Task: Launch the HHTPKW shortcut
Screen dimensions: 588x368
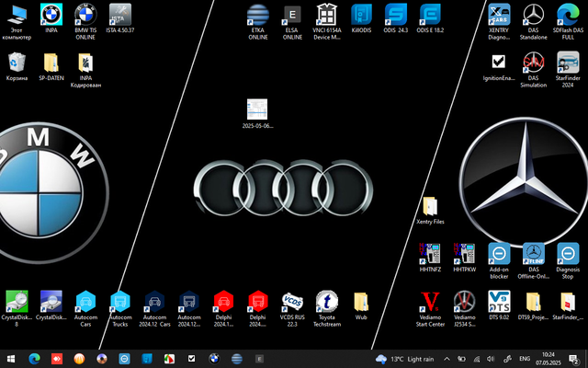Action: coord(464,258)
